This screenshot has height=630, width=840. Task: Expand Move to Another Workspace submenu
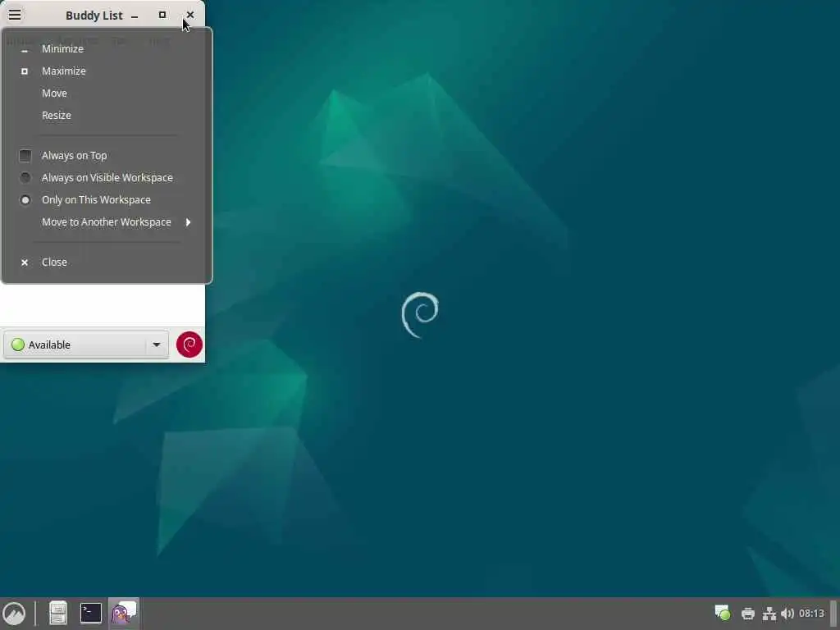[x=107, y=221]
